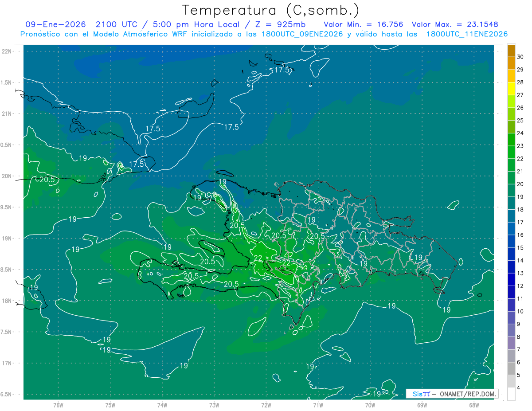Click the 69W longitude axis label
Screen dimensions: 532x411
(x=422, y=405)
